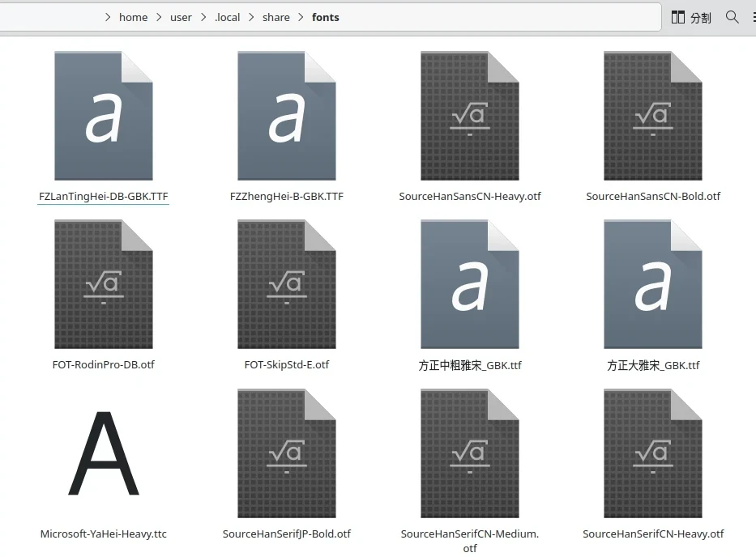Select SourceHanSansCN-Heavy.otf font icon
This screenshot has height=557, width=756.
[469, 116]
